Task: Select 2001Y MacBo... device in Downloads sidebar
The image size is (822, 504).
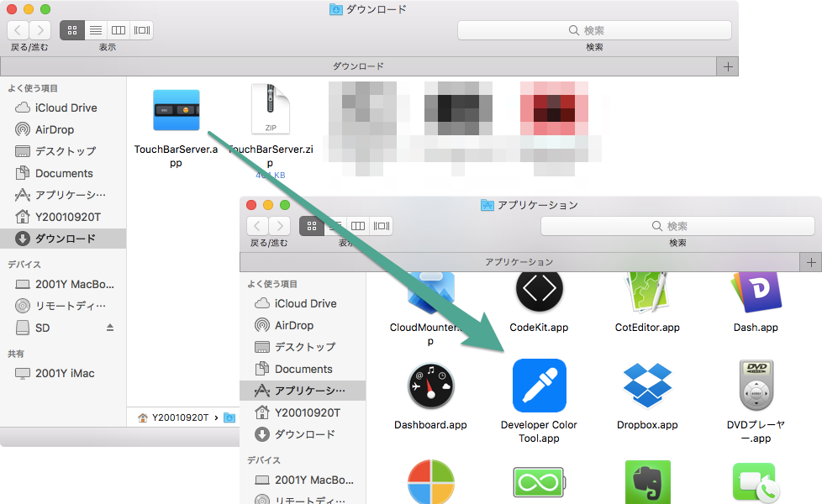Action: (63, 285)
